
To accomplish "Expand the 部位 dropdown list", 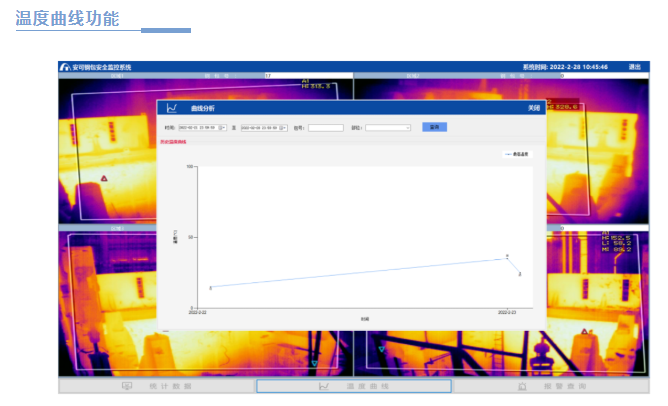I will pyautogui.click(x=408, y=128).
